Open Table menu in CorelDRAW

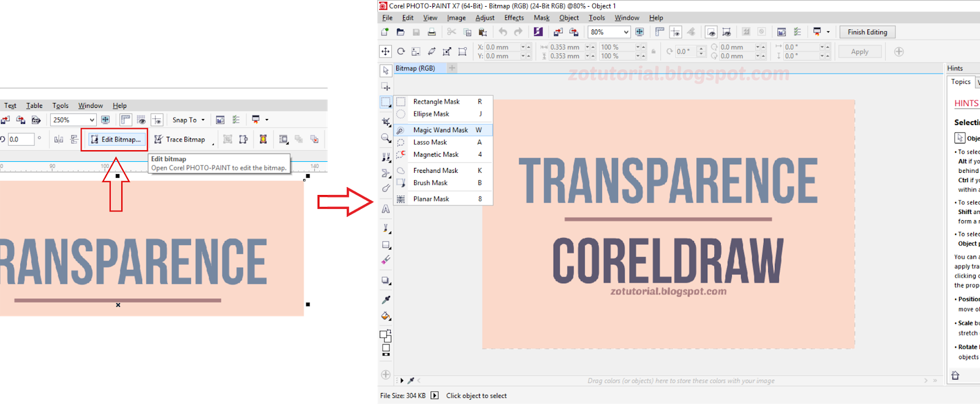34,105
